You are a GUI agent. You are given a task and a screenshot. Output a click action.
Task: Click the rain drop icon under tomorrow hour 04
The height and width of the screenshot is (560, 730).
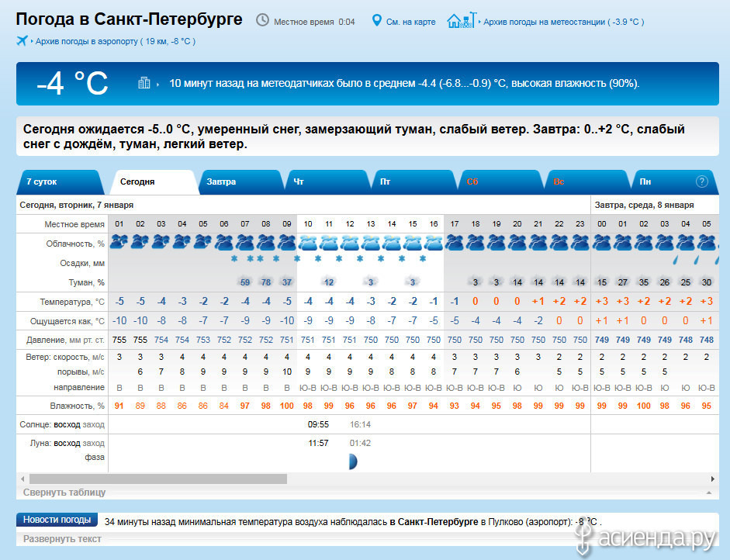pyautogui.click(x=676, y=260)
